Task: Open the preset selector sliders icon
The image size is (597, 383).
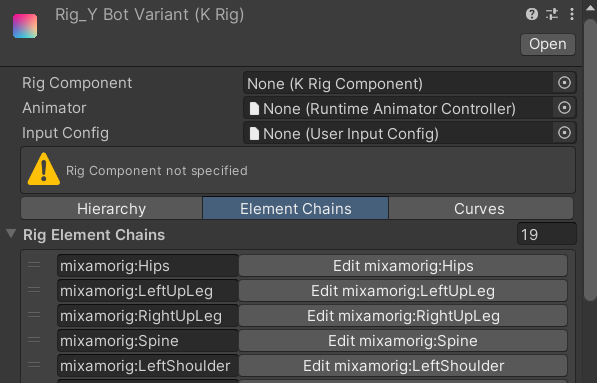Action: click(x=552, y=14)
